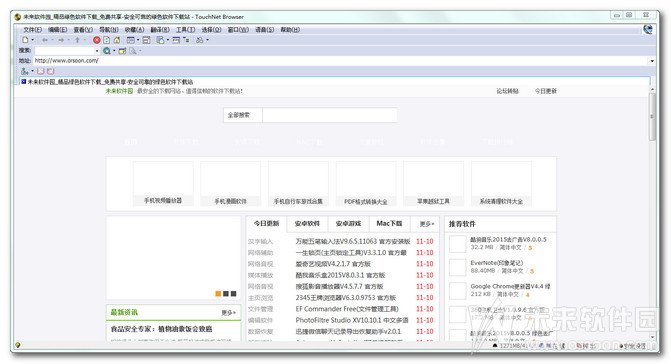Open the 帮助(H) menu
The height and width of the screenshot is (364, 671).
coord(290,30)
